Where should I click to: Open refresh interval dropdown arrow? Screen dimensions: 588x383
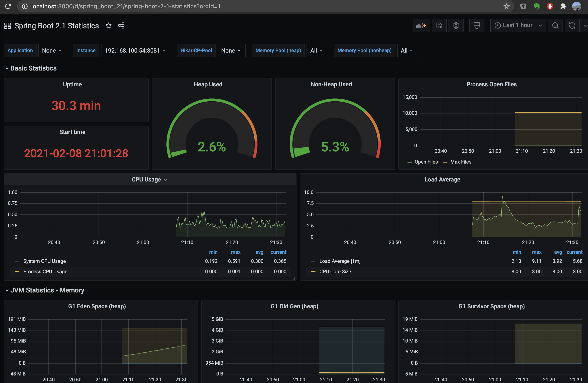pyautogui.click(x=585, y=25)
